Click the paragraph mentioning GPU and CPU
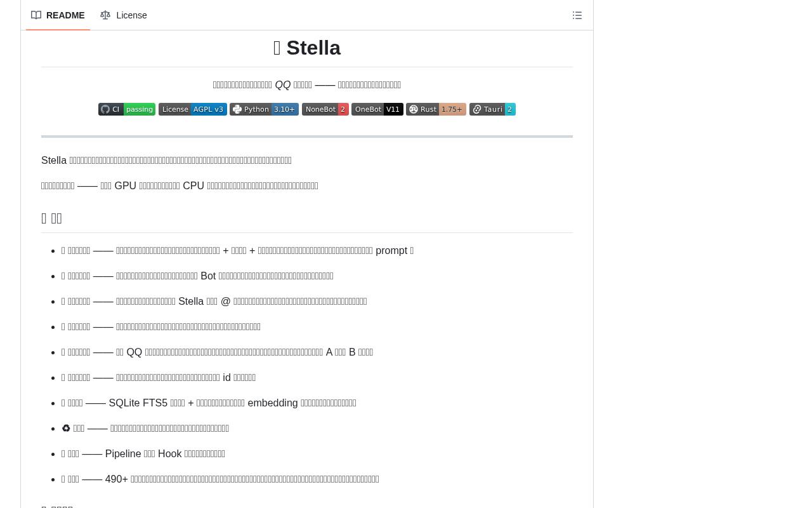 point(180,185)
